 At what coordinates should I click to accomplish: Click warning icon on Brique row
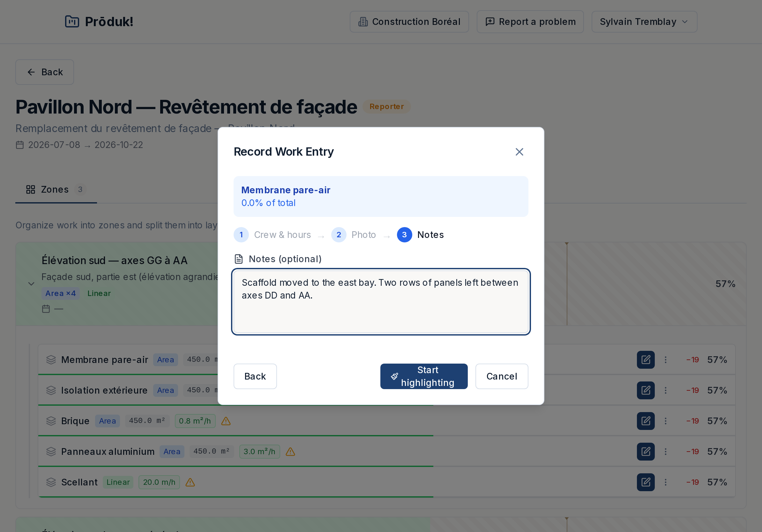tap(226, 421)
